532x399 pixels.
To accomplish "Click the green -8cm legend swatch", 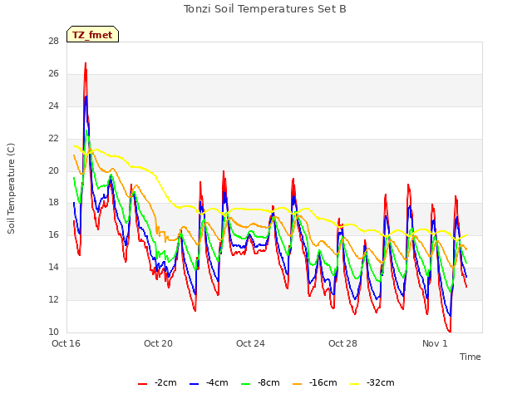I will [246, 384].
